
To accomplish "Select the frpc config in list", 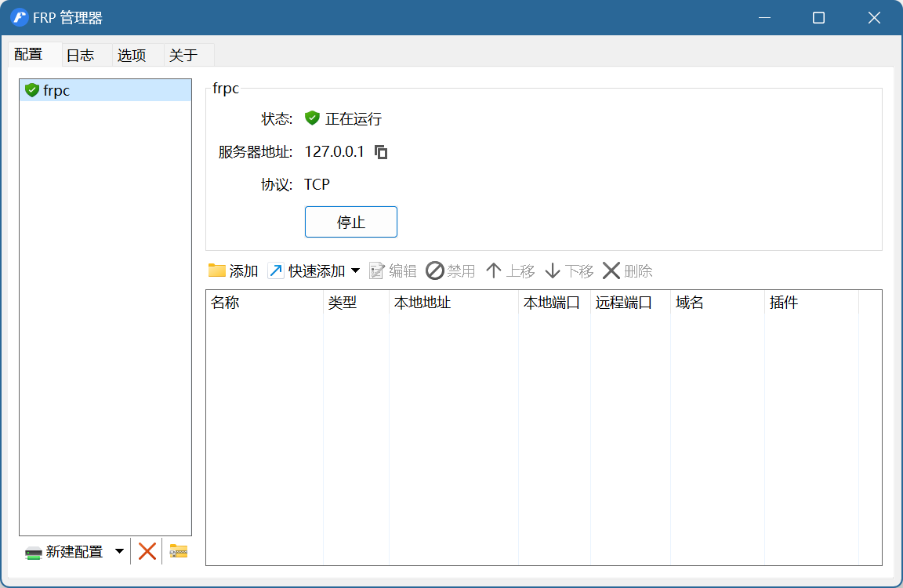I will click(56, 91).
